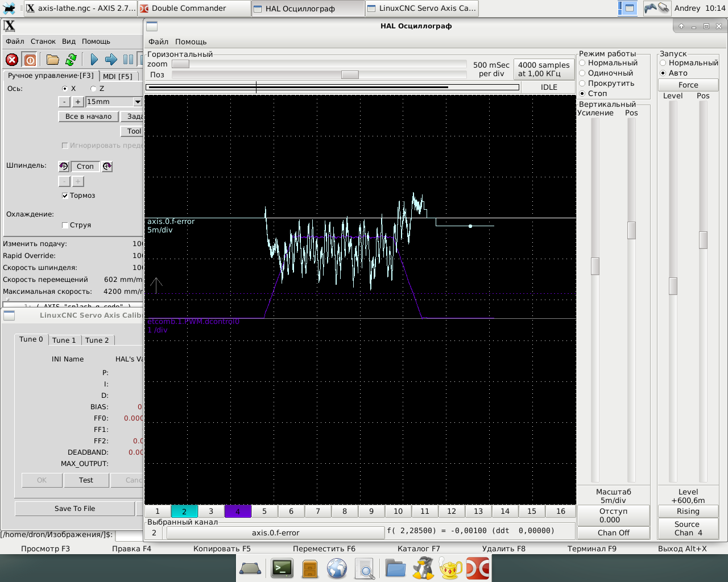Open a G-code file with folder icon
This screenshot has width=728, height=582.
click(x=53, y=60)
